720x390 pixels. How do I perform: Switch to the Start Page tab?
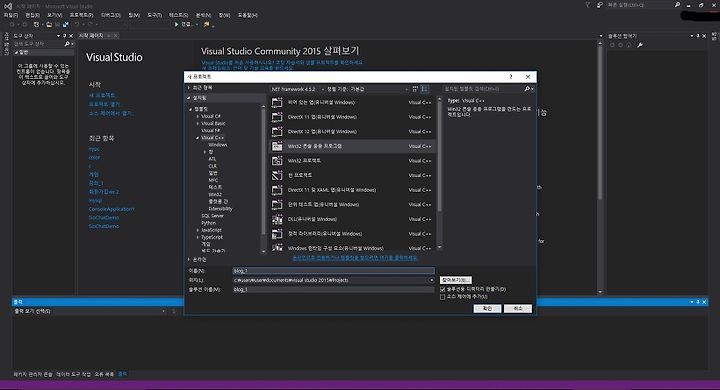(x=91, y=35)
